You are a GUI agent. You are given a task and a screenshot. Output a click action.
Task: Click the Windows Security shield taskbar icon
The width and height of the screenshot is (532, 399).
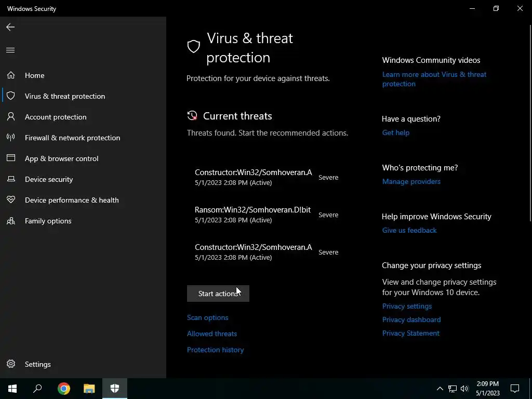[115, 389]
